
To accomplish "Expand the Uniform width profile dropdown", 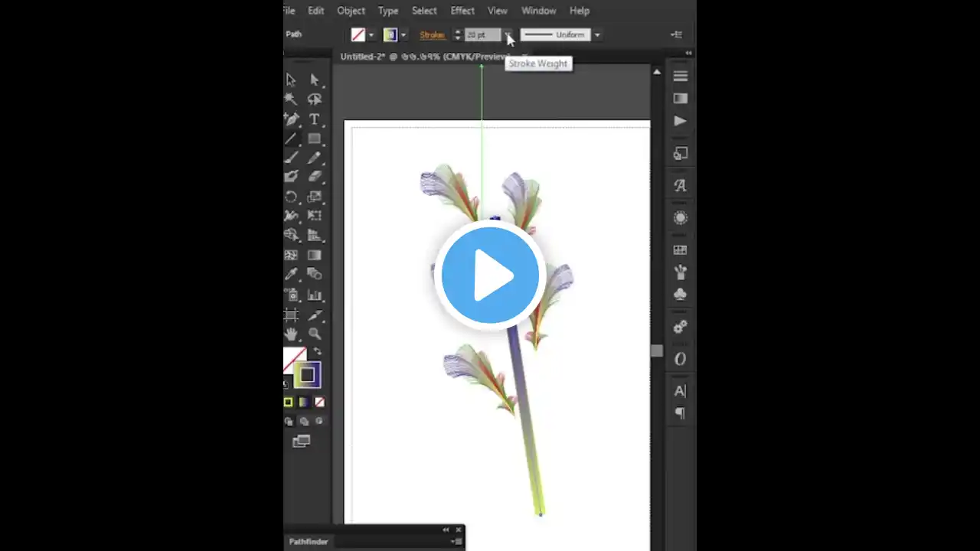I will 597,34.
